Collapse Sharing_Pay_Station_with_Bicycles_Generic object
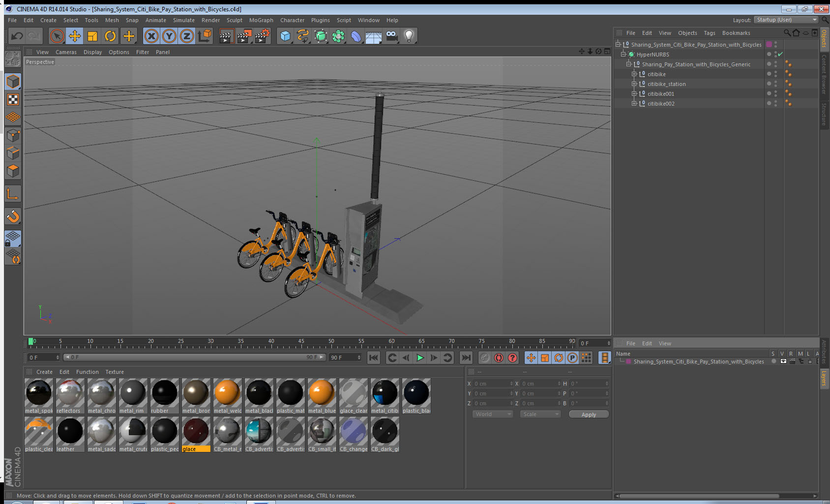830x504 pixels. coord(629,64)
